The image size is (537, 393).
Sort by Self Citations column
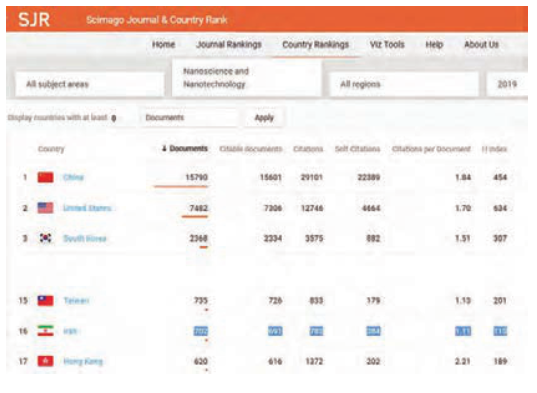point(357,149)
